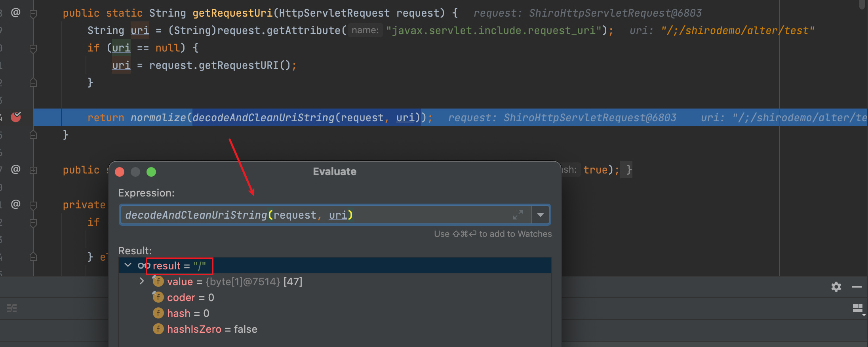The height and width of the screenshot is (347, 868).
Task: Expand the folded public method with plus marker
Action: 34,170
